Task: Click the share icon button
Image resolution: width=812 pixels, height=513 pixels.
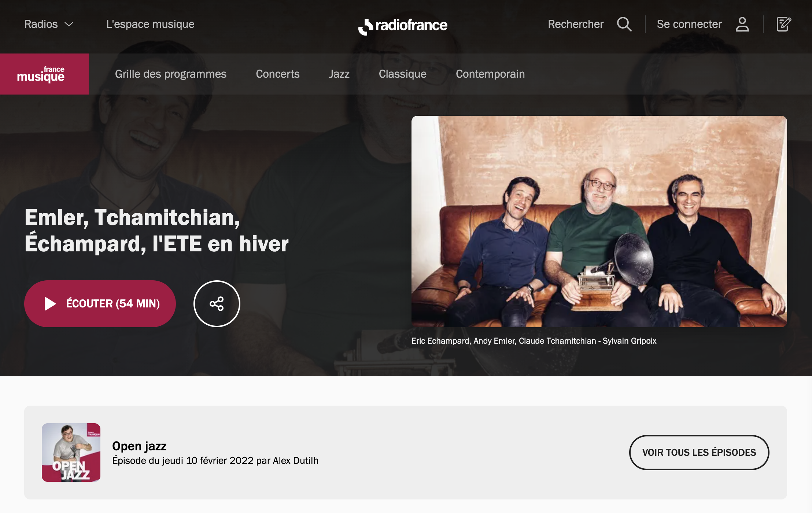Action: point(217,304)
